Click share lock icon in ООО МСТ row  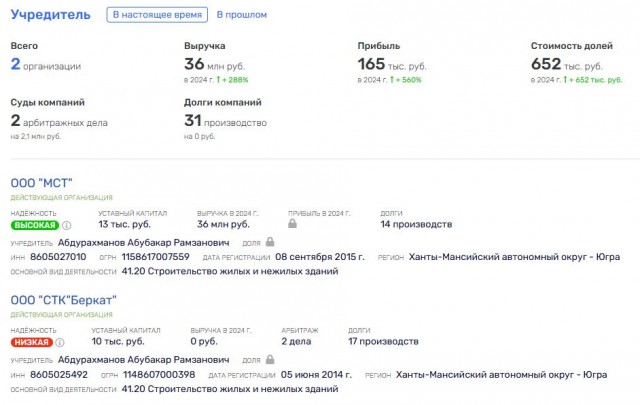pyautogui.click(x=270, y=242)
